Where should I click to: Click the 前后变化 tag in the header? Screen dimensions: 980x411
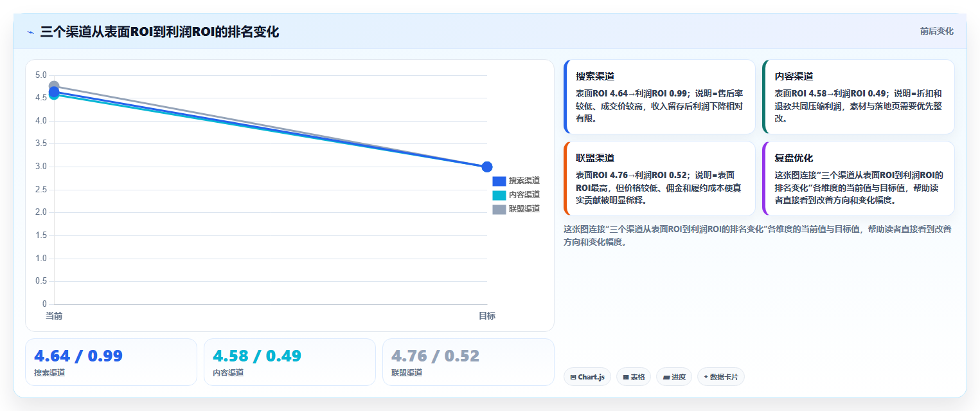click(936, 31)
